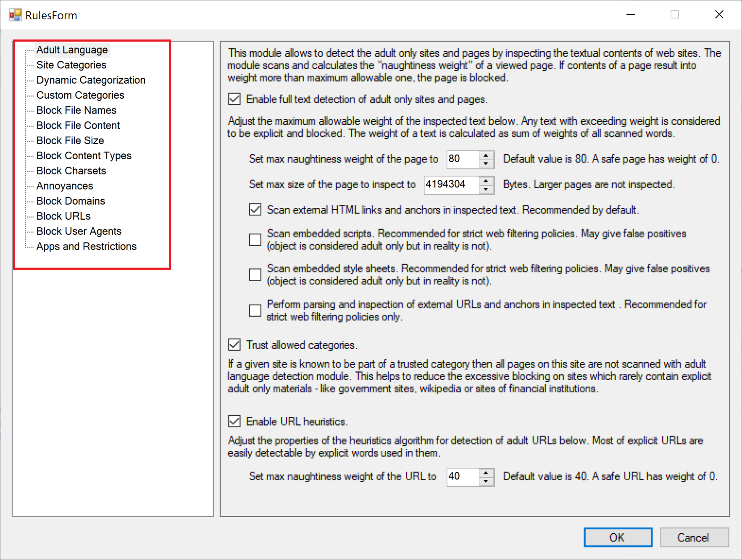Open the Annoyances section
Screen dimensions: 742x560
(x=65, y=186)
